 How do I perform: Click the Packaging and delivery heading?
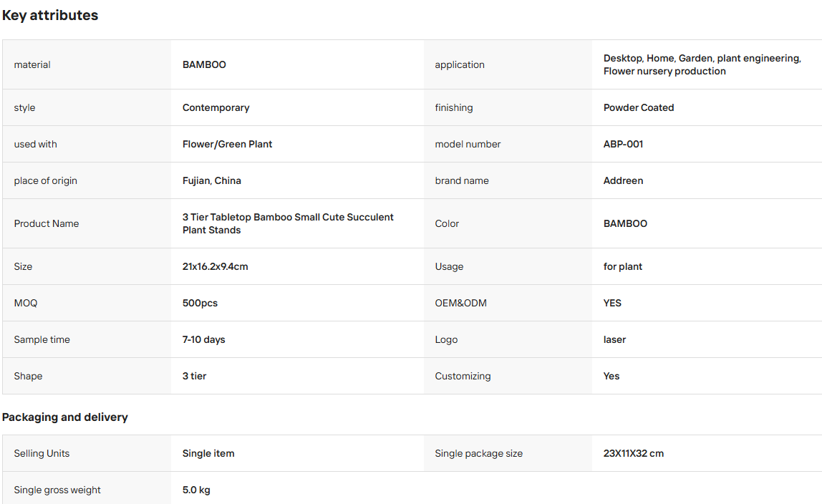pyautogui.click(x=65, y=417)
